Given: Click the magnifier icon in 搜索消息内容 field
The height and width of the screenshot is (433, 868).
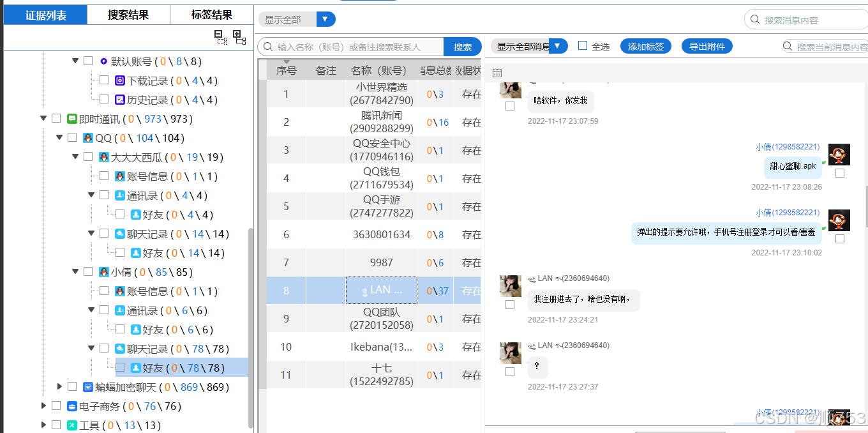Looking at the screenshot, I should point(754,19).
